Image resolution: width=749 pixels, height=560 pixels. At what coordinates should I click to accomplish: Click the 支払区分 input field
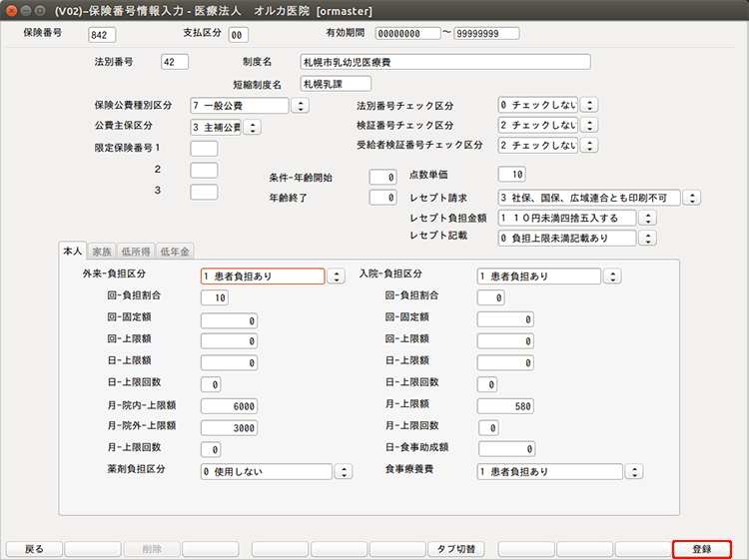(239, 35)
